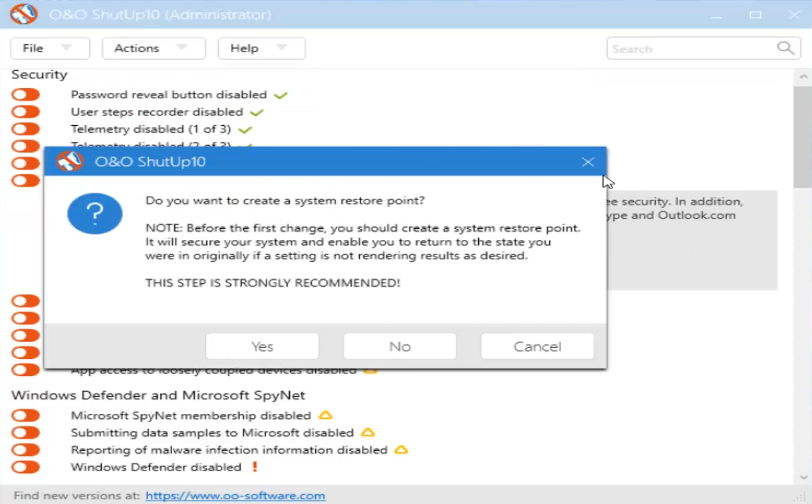Toggle User steps recorder disabled switch
812x504 pixels.
click(x=25, y=112)
